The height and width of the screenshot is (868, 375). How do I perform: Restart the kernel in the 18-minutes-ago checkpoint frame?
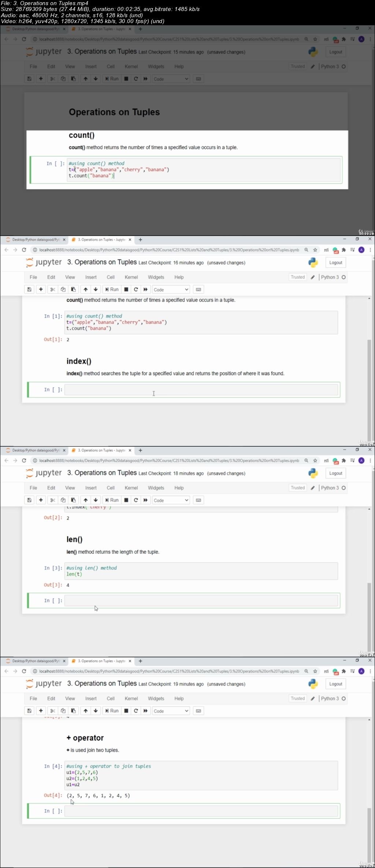[x=136, y=500]
